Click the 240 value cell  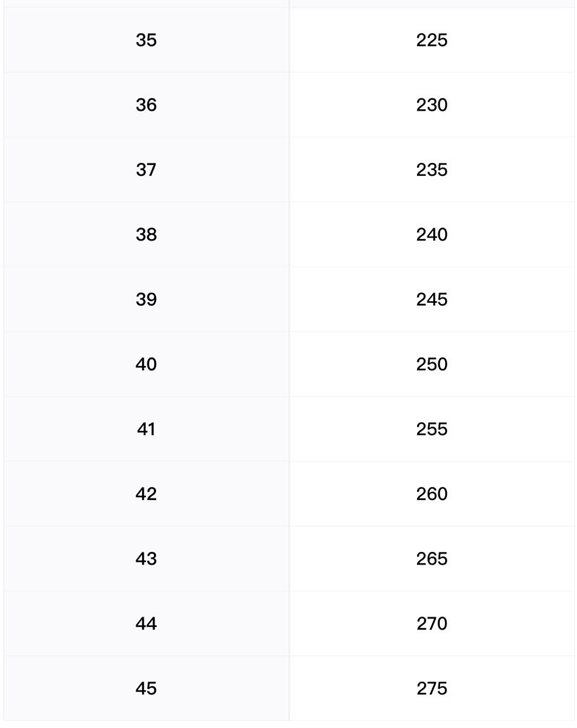click(x=431, y=235)
